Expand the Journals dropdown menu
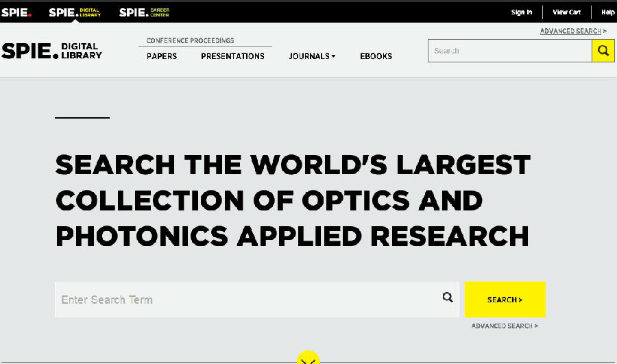Screen dimensions: 617x364 click(x=312, y=56)
